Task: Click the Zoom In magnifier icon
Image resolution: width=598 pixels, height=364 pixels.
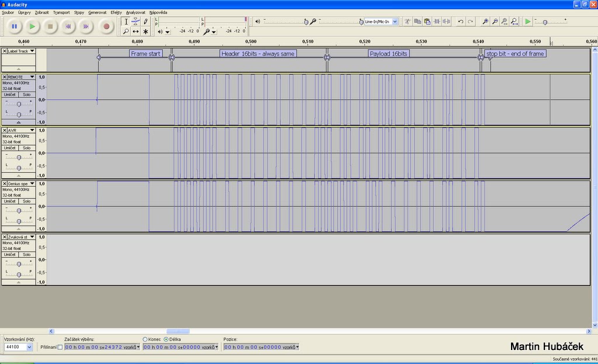Action: [485, 22]
